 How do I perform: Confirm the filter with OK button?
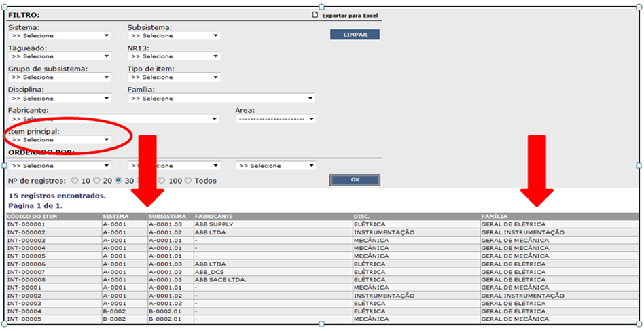(355, 180)
